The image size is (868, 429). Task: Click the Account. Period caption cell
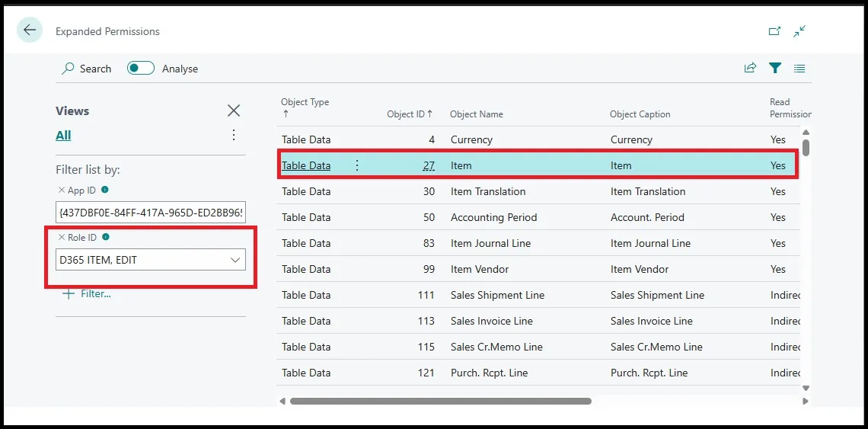647,217
